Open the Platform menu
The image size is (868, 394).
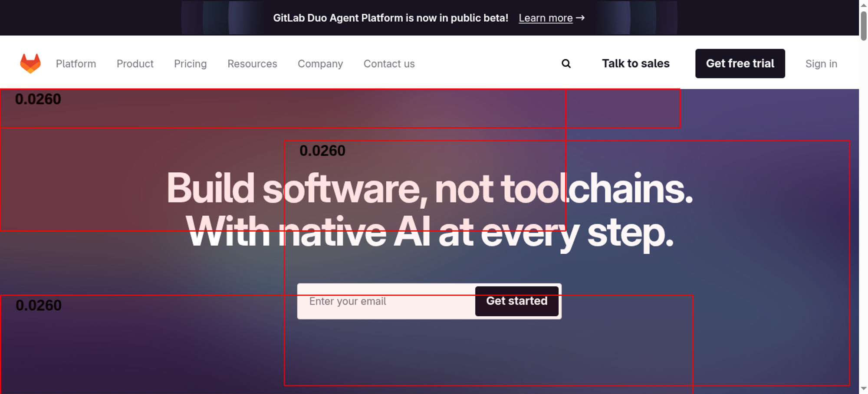tap(76, 64)
